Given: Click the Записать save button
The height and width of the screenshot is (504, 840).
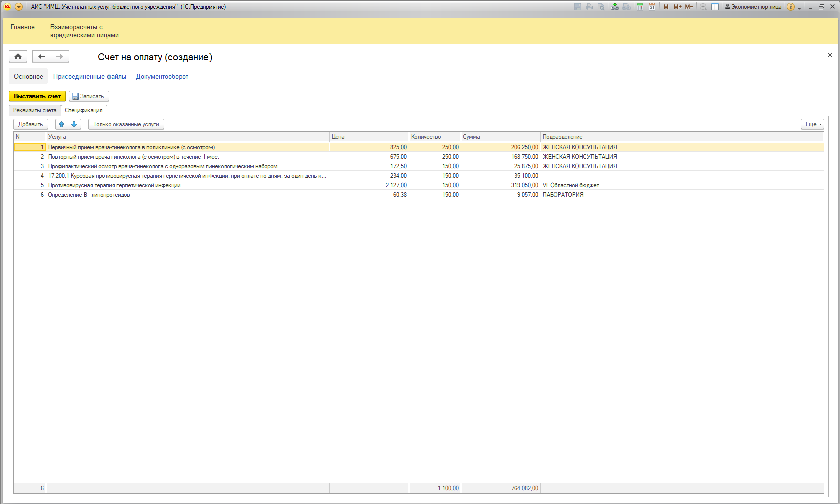Looking at the screenshot, I should tap(89, 96).
